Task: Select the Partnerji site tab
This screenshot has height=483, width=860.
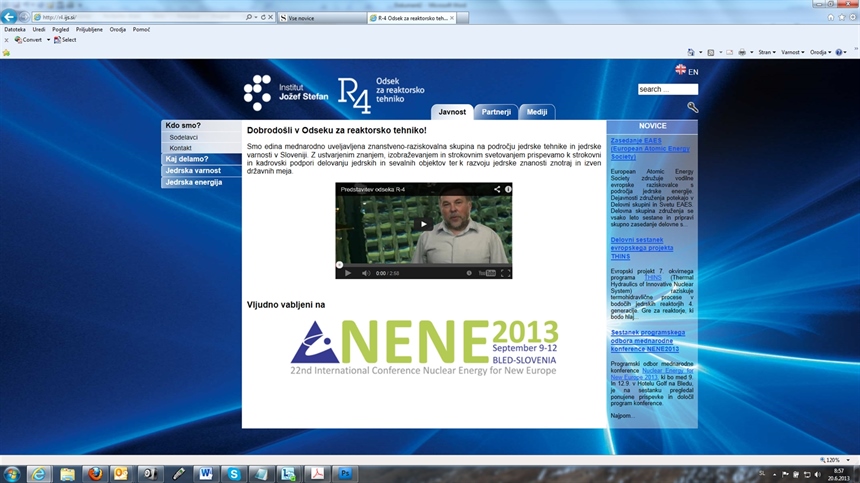Action: click(x=496, y=112)
